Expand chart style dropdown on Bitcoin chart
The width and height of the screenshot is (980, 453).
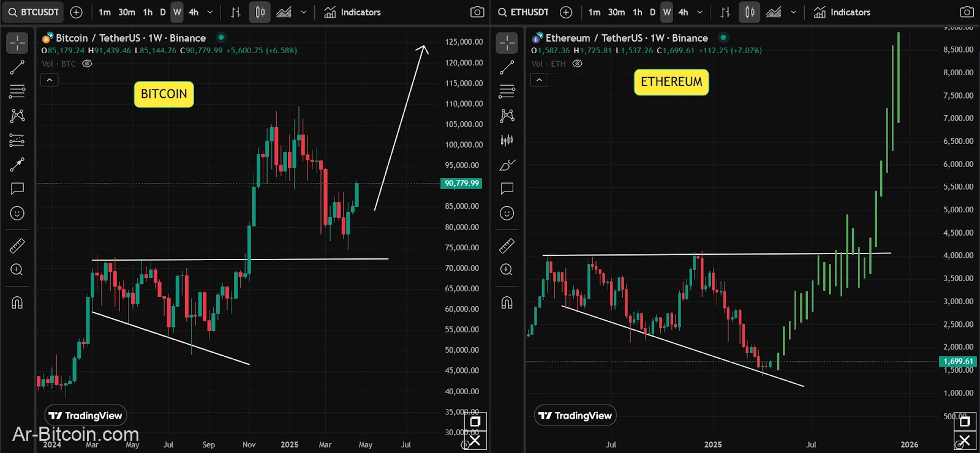(x=303, y=12)
